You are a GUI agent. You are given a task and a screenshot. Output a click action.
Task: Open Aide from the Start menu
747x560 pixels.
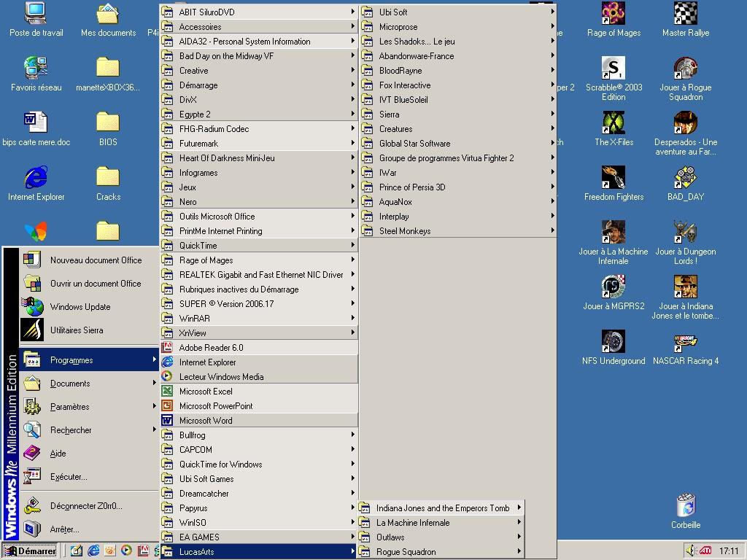(89, 454)
